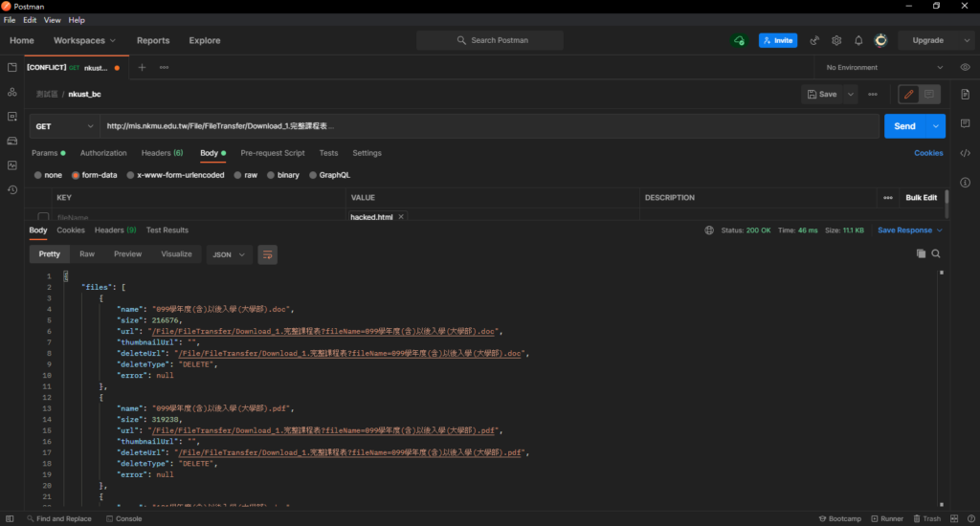Viewport: 980px width, 526px height.
Task: Click the capture requests satellite icon
Action: point(814,40)
